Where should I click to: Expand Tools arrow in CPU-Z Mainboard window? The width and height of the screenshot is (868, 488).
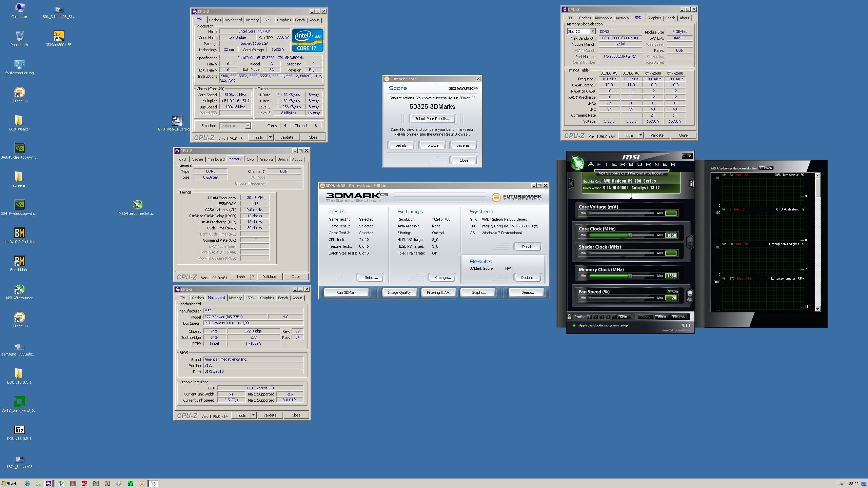point(253,415)
